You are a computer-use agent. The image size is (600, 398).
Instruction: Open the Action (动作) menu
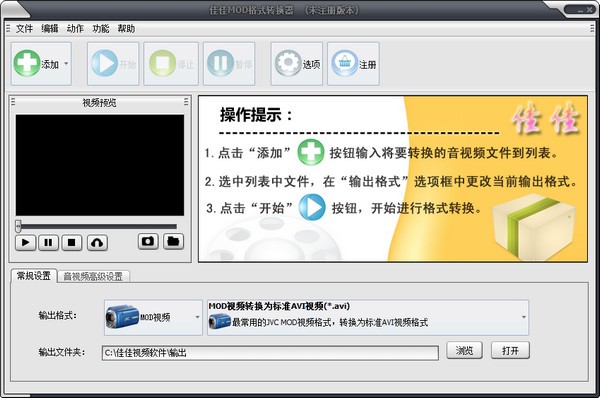(x=75, y=29)
